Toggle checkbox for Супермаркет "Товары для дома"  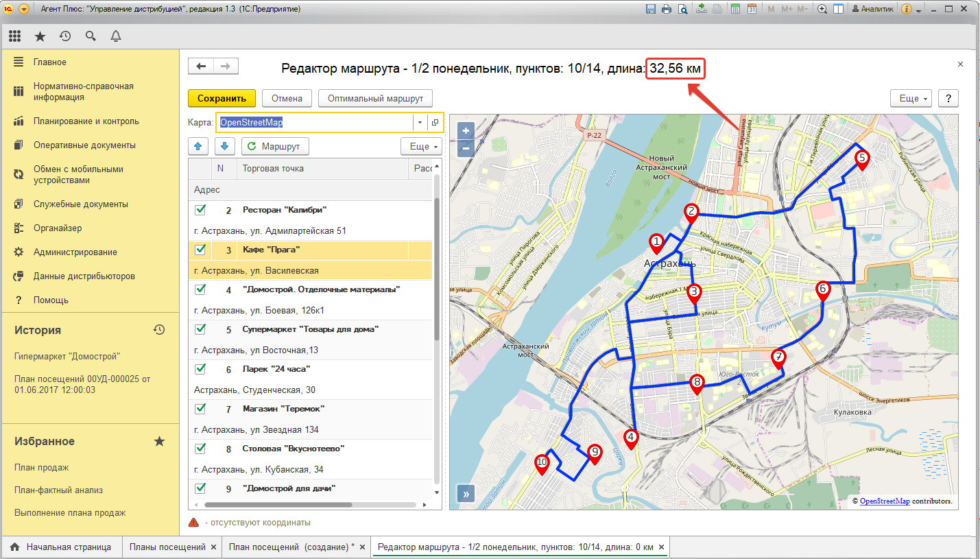pos(200,329)
